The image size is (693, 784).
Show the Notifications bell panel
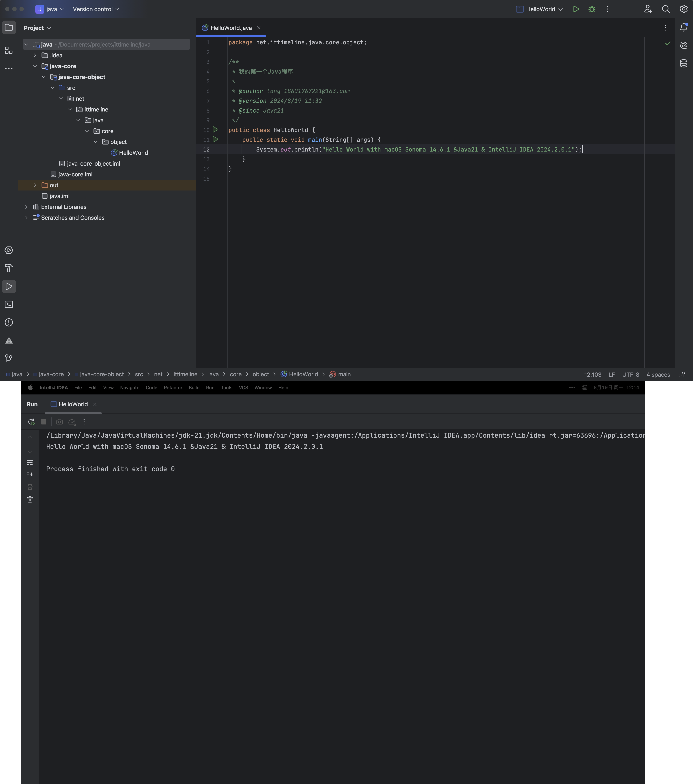[683, 28]
